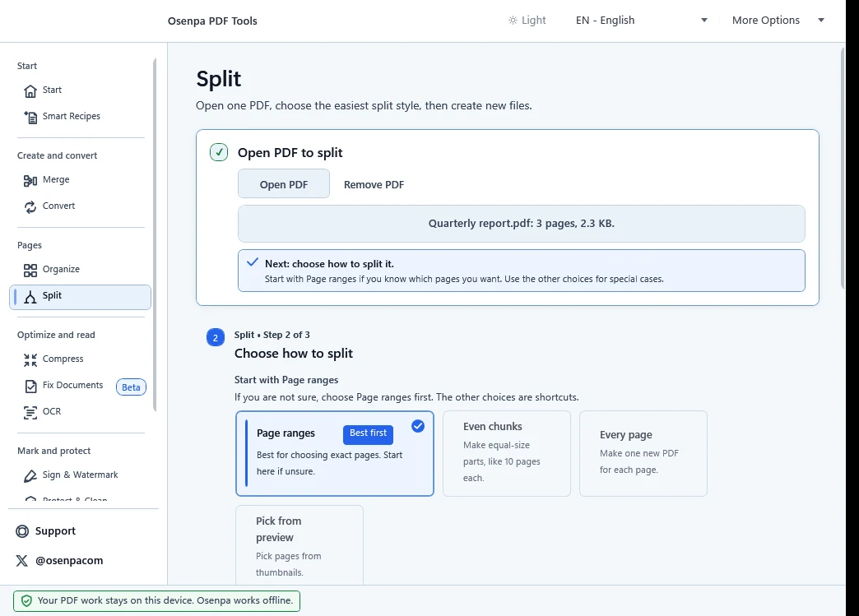This screenshot has height=616, width=859.
Task: Open the Organize menu item
Action: pos(80,270)
